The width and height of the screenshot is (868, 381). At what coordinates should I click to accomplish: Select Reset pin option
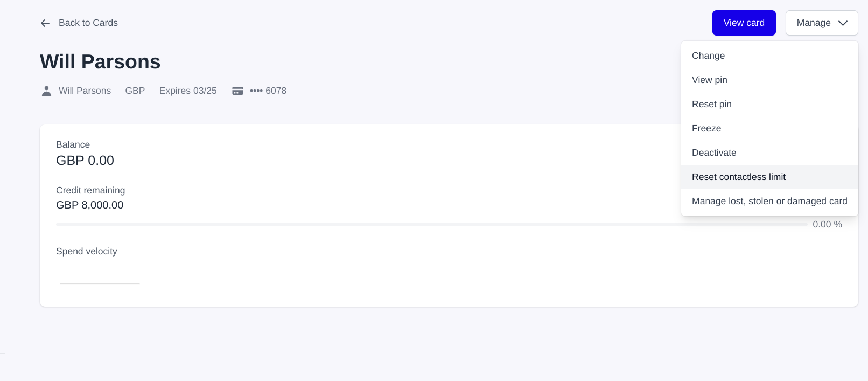point(711,104)
